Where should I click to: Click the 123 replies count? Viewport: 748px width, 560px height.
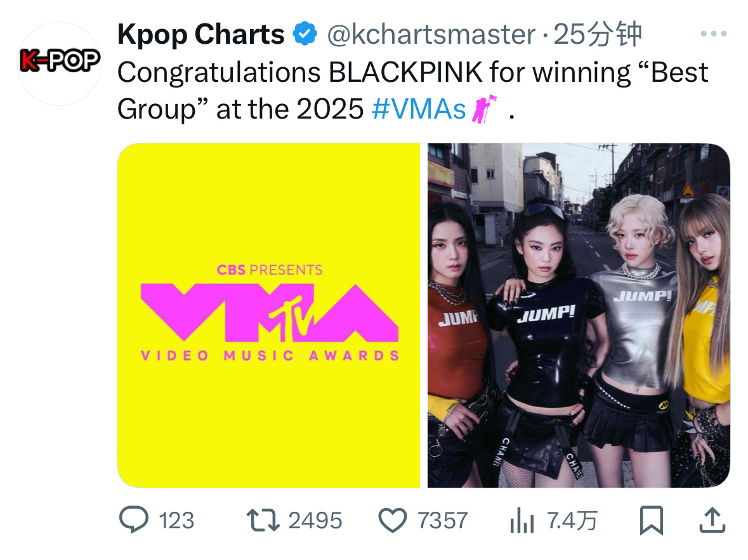176,521
